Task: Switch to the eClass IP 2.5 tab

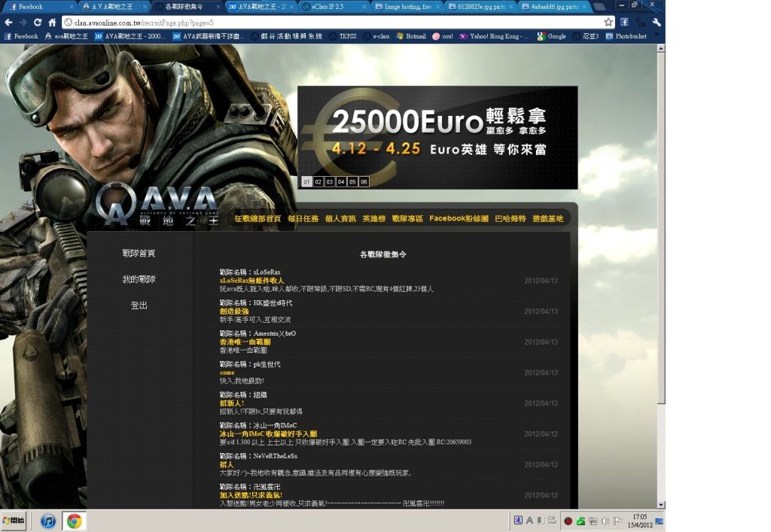Action: click(334, 6)
